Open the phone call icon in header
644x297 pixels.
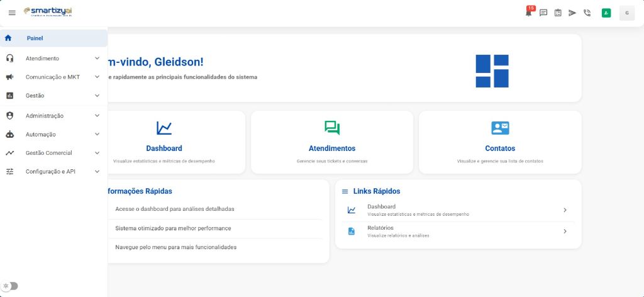(x=587, y=13)
